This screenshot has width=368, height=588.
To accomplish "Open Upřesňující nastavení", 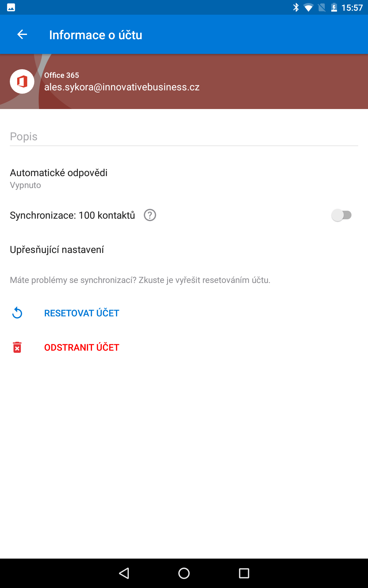I will point(184,250).
